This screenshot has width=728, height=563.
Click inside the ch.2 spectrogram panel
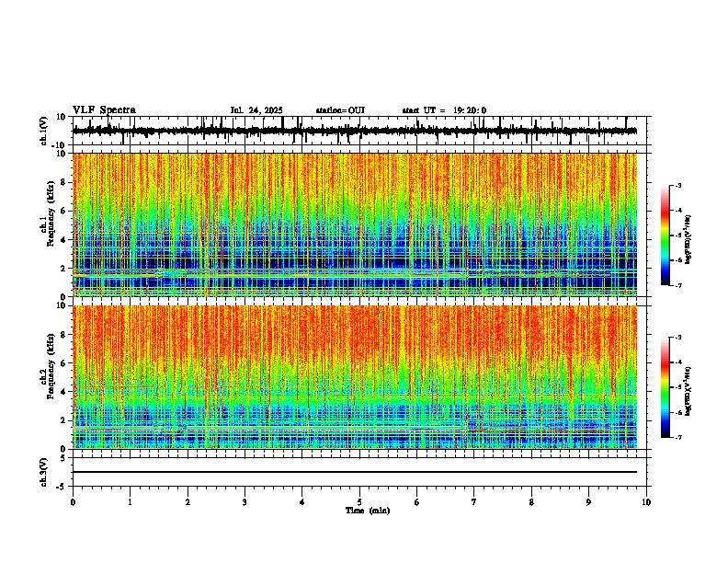click(355, 377)
